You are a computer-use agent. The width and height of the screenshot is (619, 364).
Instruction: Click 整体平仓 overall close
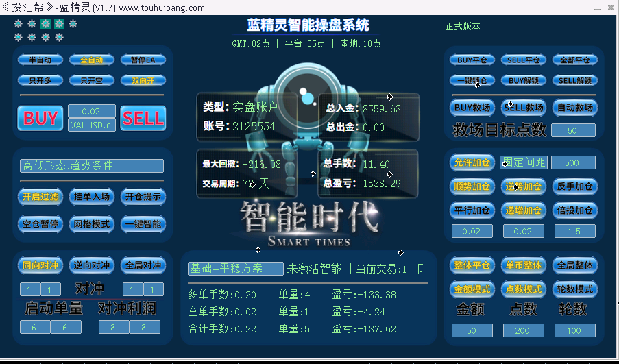(472, 265)
